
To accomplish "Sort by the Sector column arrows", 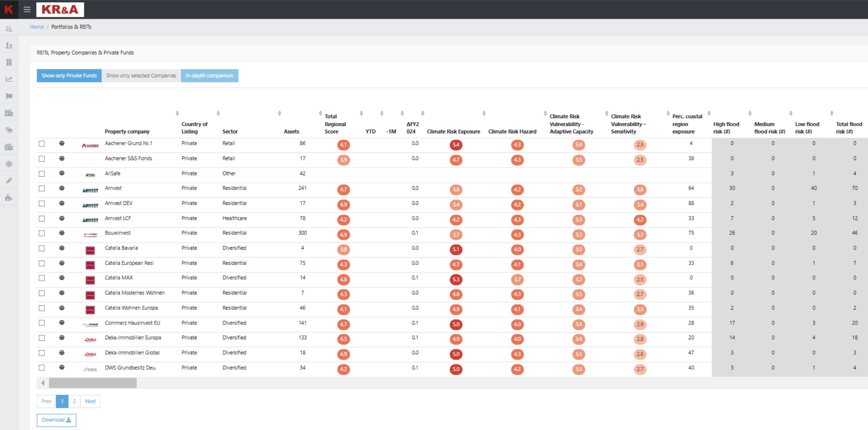I will 279,113.
